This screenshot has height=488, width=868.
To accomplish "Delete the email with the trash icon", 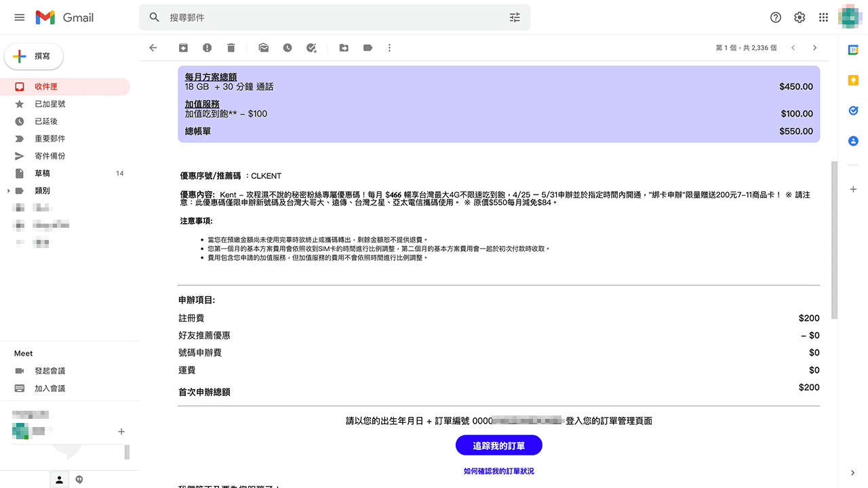I will pos(231,47).
